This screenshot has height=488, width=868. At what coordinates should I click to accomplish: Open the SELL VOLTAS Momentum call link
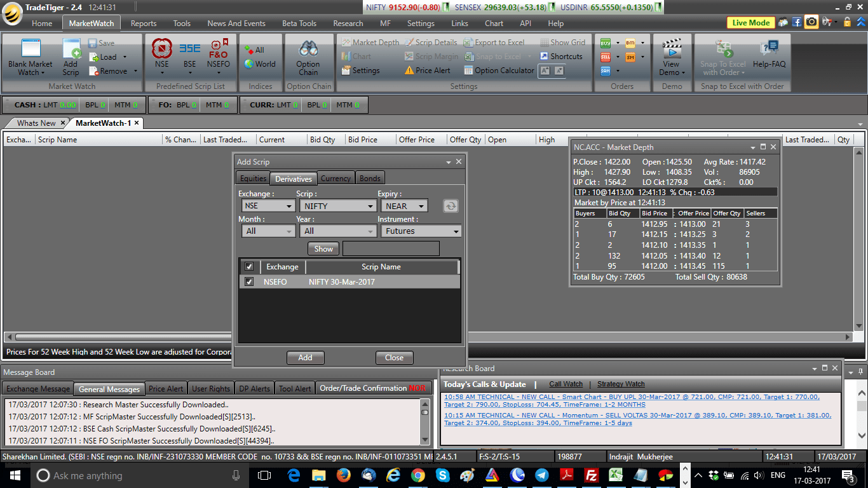point(637,419)
